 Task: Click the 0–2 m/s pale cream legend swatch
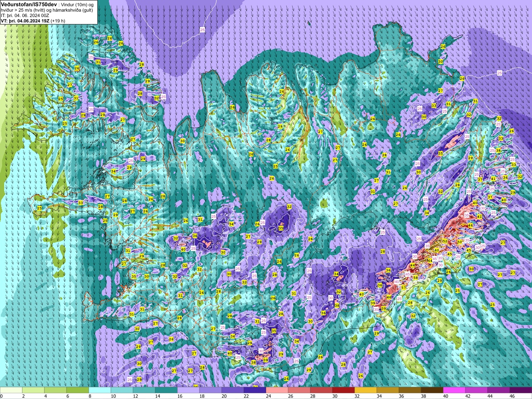[x=11, y=390]
